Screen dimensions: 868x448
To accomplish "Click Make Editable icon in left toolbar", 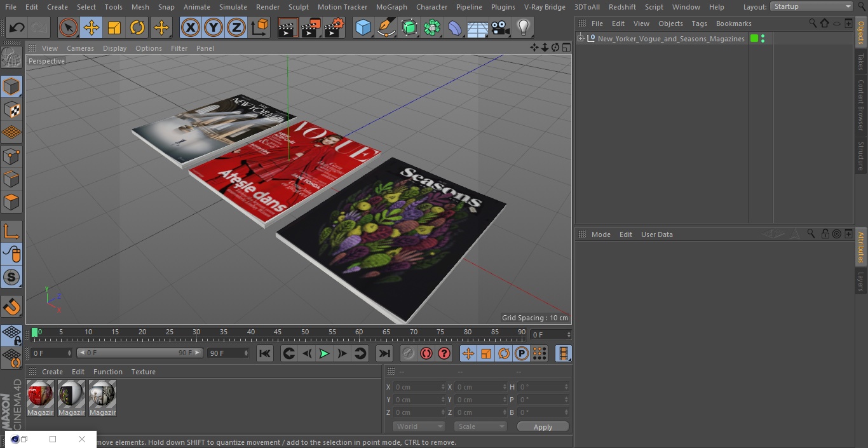I will [11, 58].
